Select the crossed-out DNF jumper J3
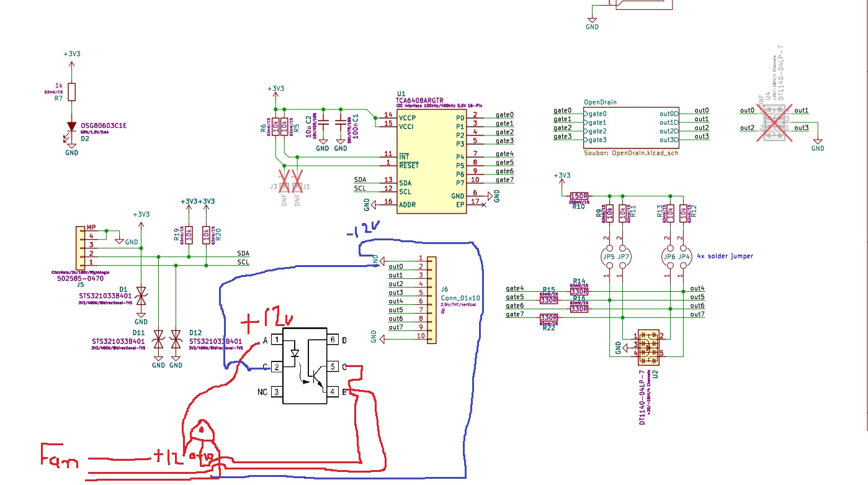 pos(285,181)
